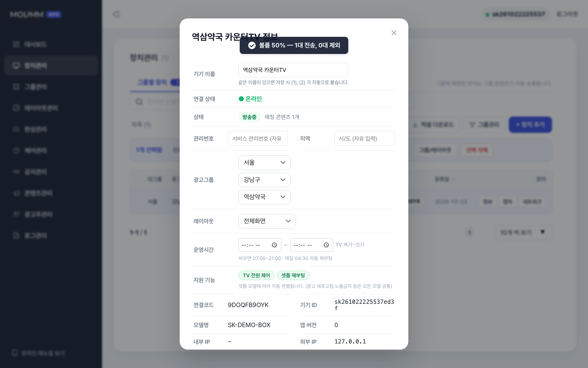
Task: Click the highlighted 장치관리 sidebar item
Action: click(51, 65)
